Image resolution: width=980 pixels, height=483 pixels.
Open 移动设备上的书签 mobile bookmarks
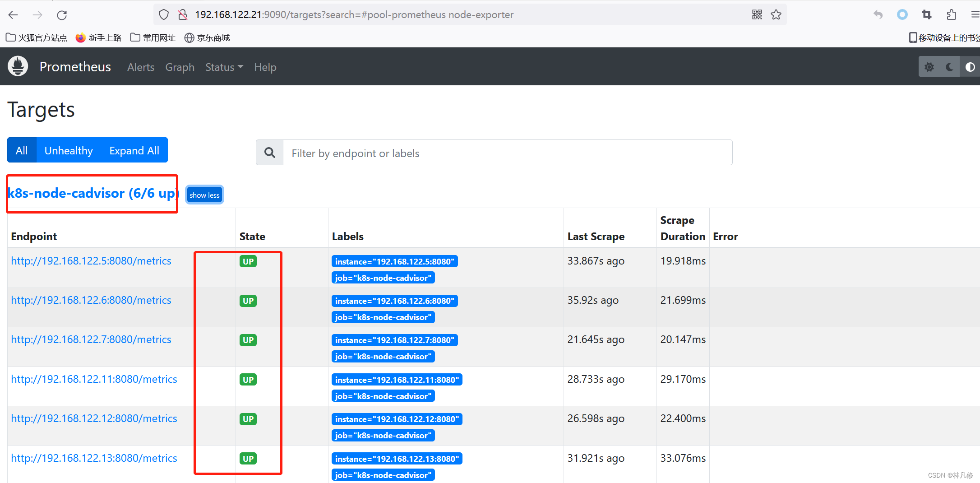pyautogui.click(x=944, y=37)
